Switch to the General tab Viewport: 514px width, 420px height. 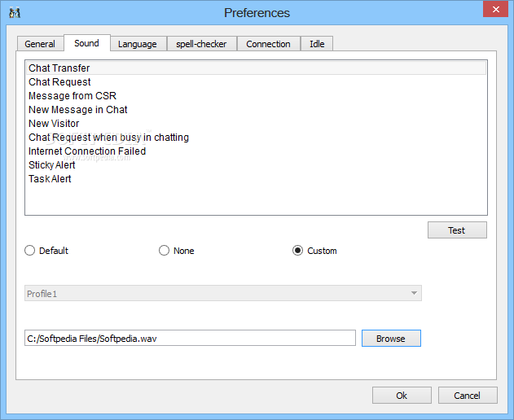pos(40,44)
